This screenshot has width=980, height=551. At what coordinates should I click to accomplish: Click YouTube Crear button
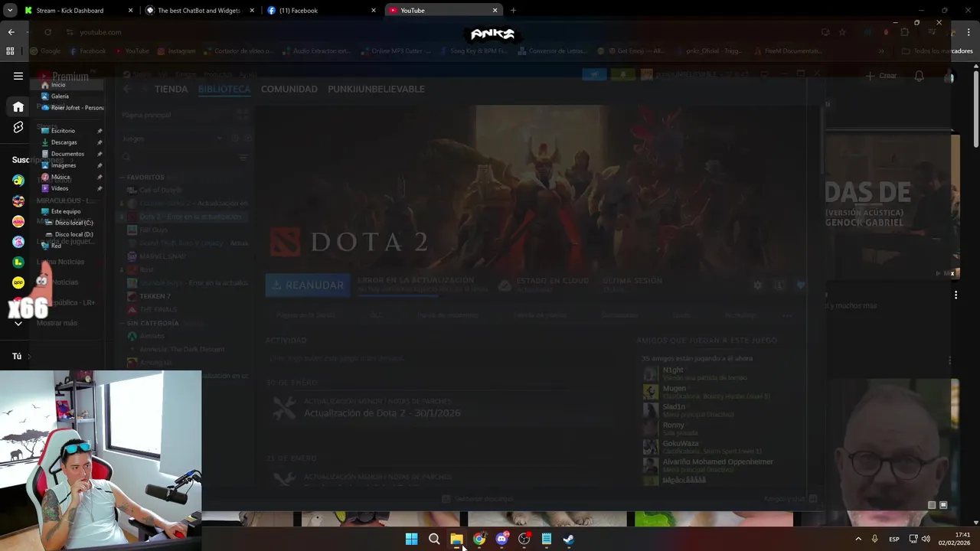(x=881, y=76)
